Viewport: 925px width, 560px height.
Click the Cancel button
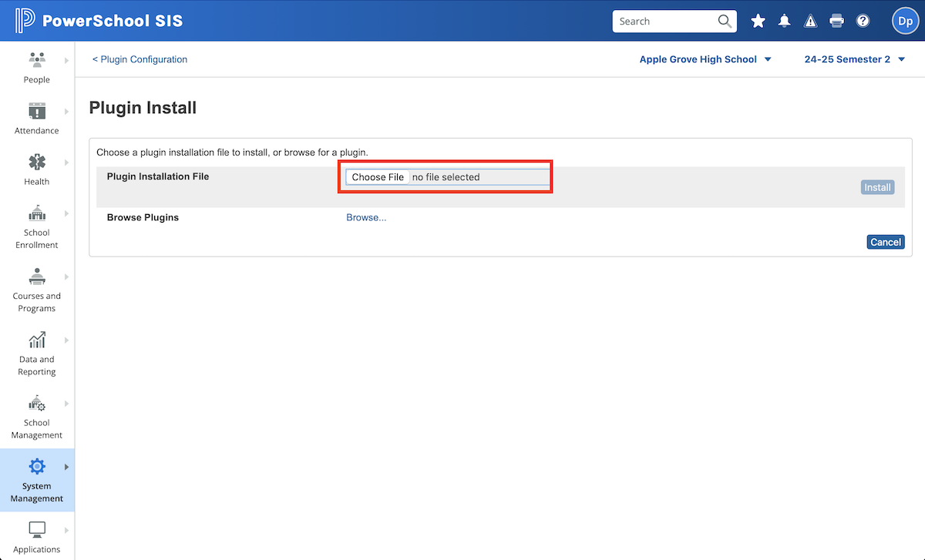click(x=885, y=242)
